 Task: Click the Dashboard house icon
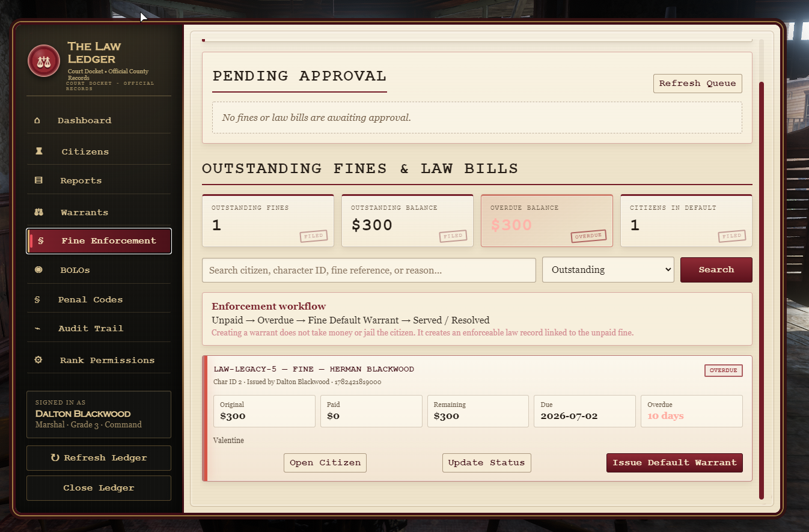coord(37,120)
